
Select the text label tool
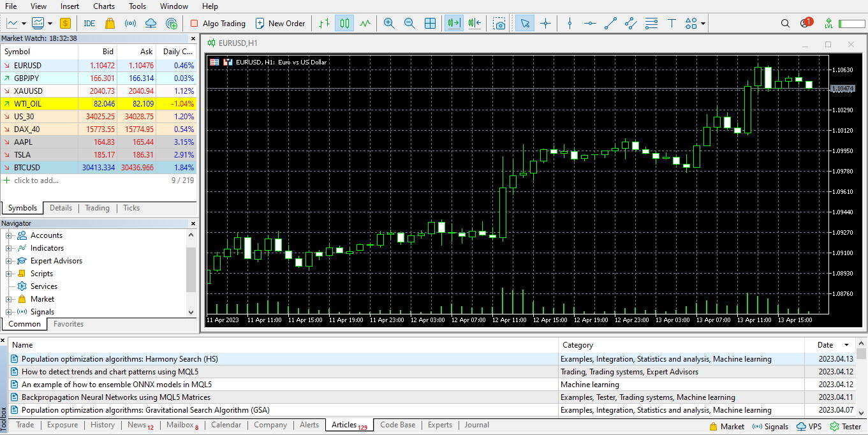click(x=672, y=23)
